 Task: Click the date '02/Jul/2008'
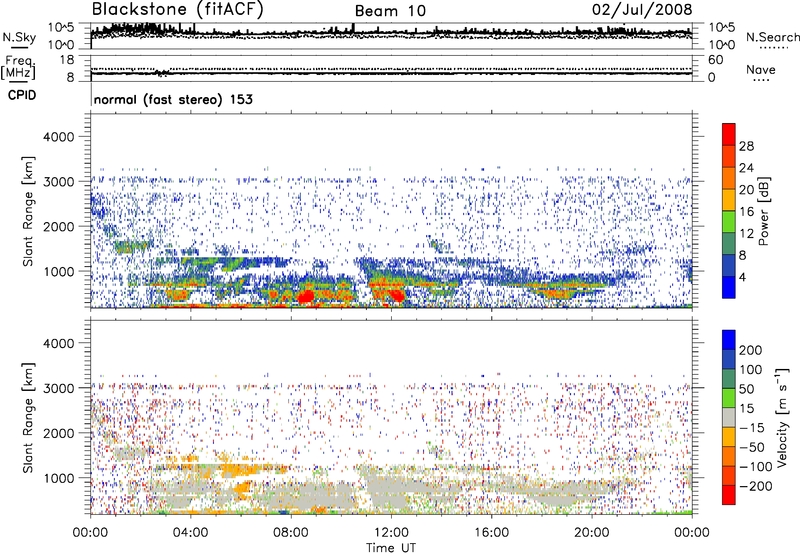(642, 10)
